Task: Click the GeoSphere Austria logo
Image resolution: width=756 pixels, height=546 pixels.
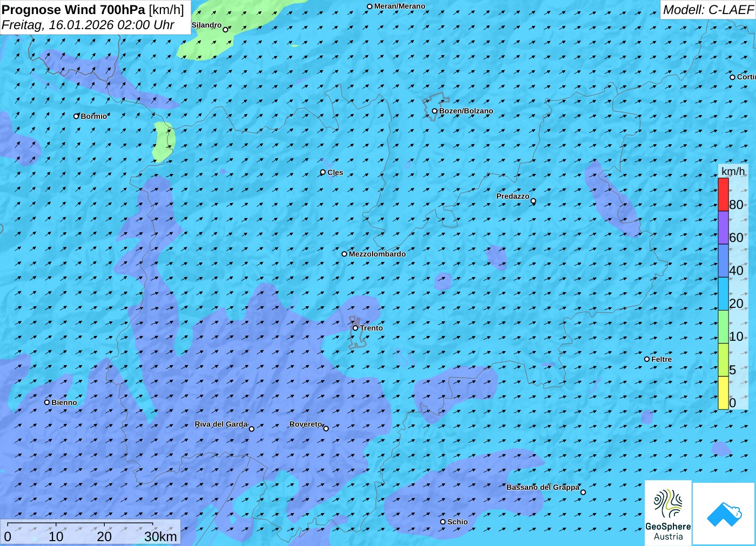Action: (668, 513)
